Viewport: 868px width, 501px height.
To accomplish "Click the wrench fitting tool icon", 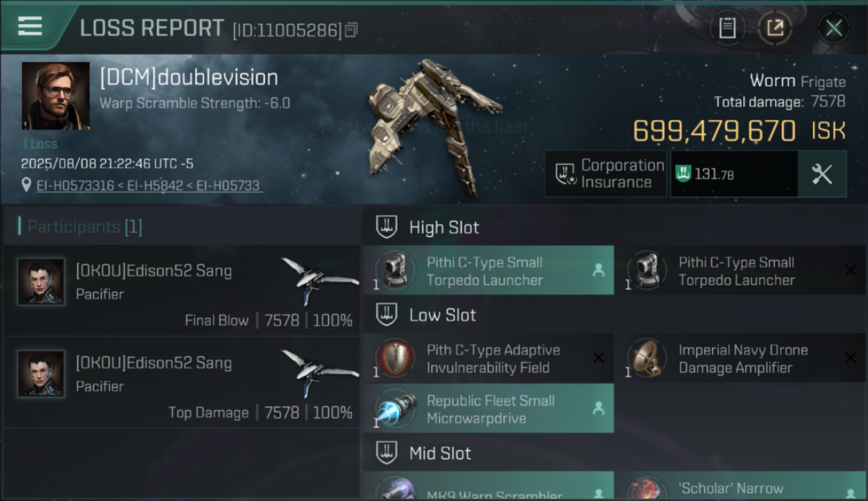I will click(x=822, y=174).
